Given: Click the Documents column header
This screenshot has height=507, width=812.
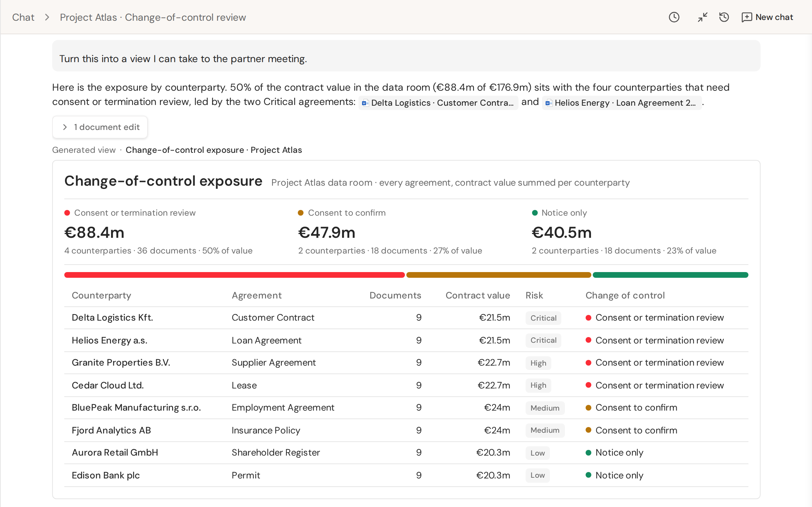Looking at the screenshot, I should click(x=395, y=295).
